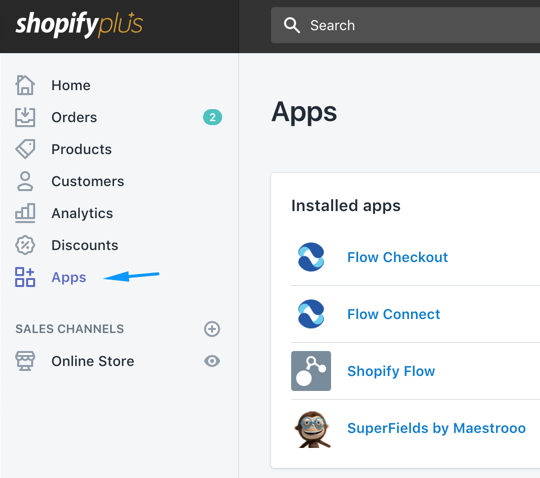Click the Orders inbox icon
Image resolution: width=540 pixels, height=478 pixels.
25,117
